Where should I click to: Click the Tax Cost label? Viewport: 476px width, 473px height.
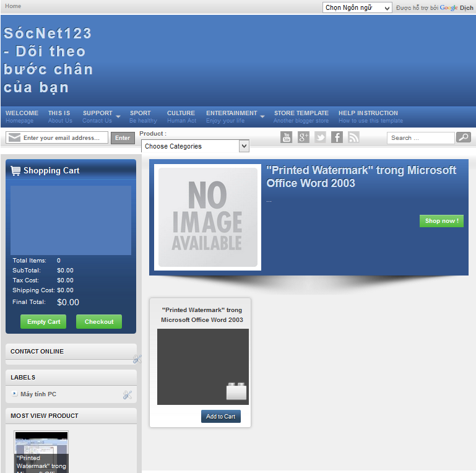[25, 280]
